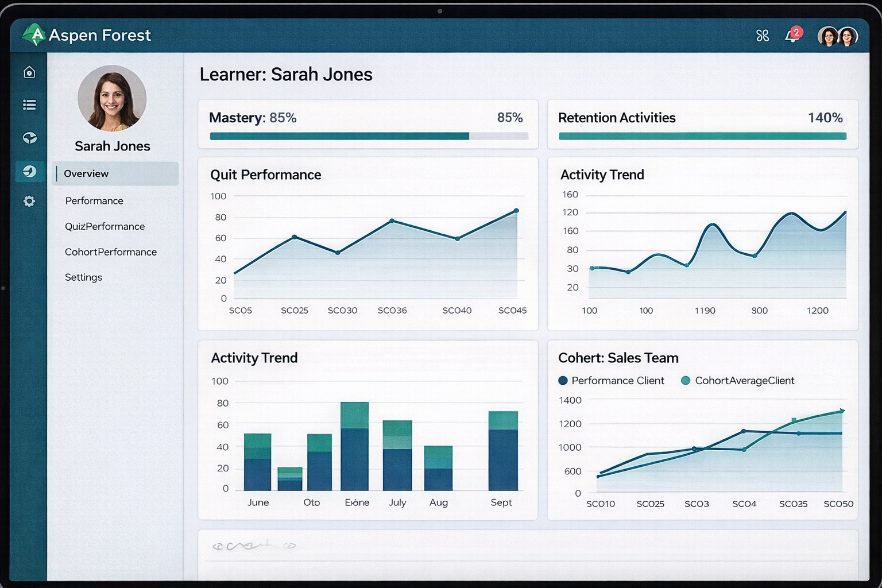
Task: Open the settings gear sidebar icon
Action: tap(29, 201)
